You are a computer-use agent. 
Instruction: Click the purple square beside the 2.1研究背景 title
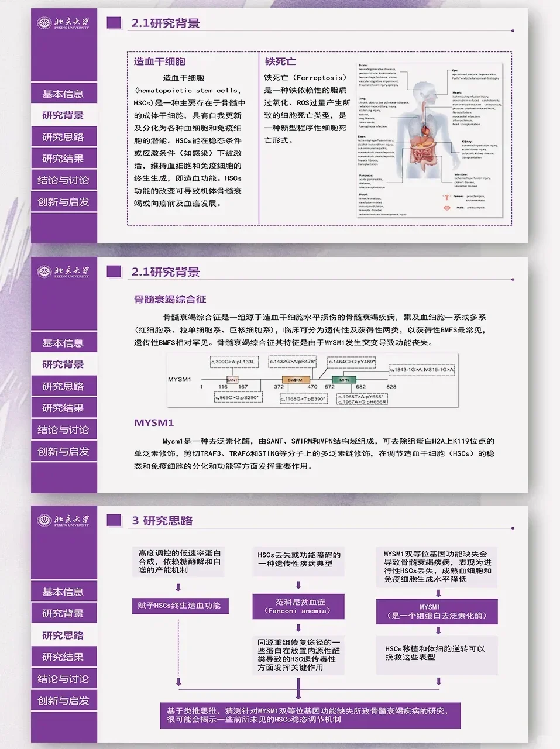(112, 23)
